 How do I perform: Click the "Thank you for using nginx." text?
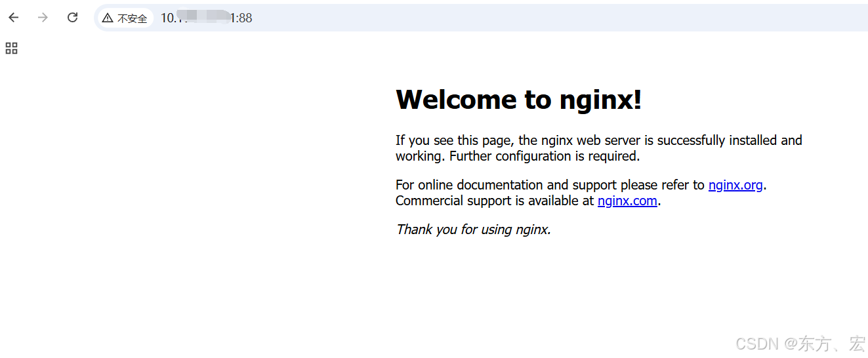473,229
